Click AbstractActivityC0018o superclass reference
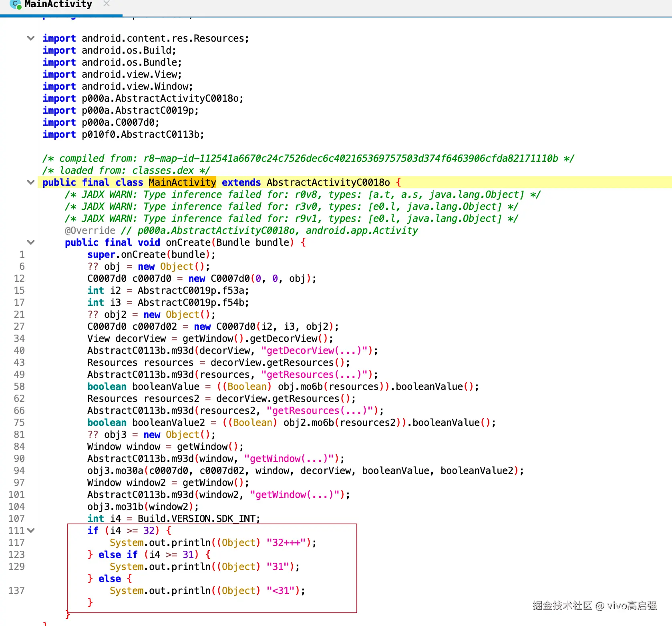Viewport: 672px width, 626px height. [328, 183]
